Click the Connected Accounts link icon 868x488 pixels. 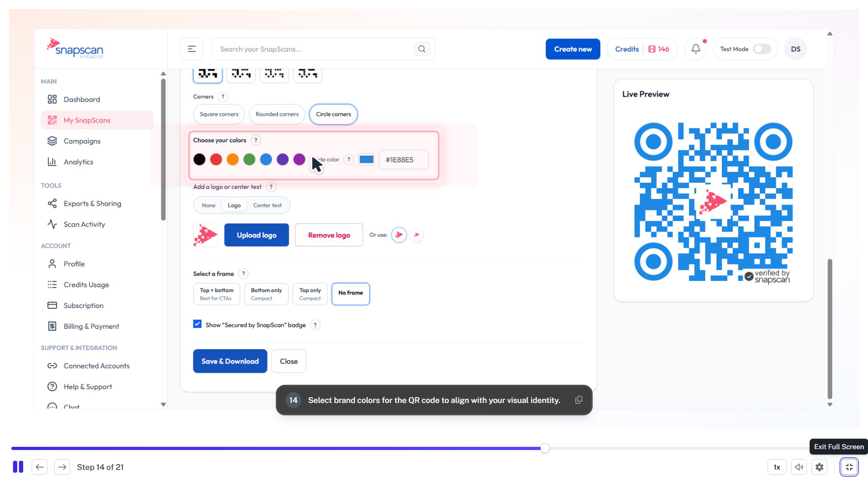tap(52, 366)
